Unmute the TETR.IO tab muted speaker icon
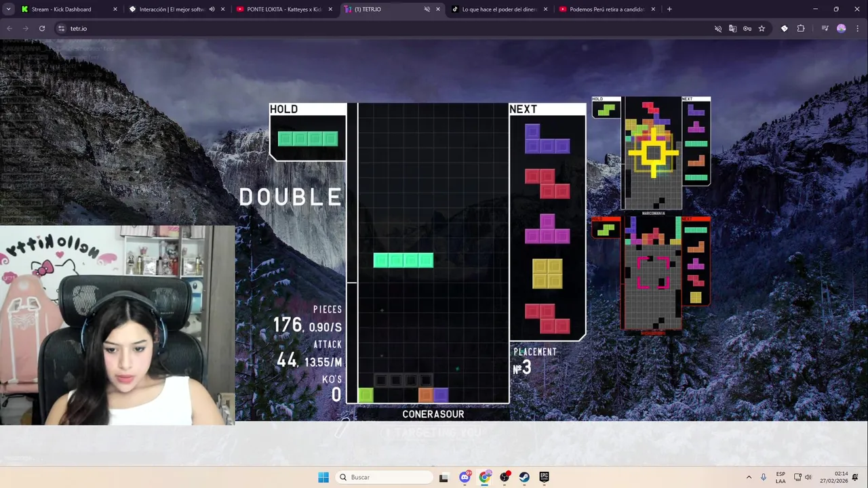868x488 pixels. (427, 9)
